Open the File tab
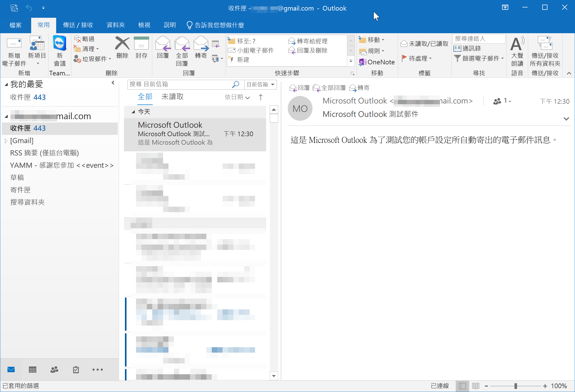 (15, 25)
